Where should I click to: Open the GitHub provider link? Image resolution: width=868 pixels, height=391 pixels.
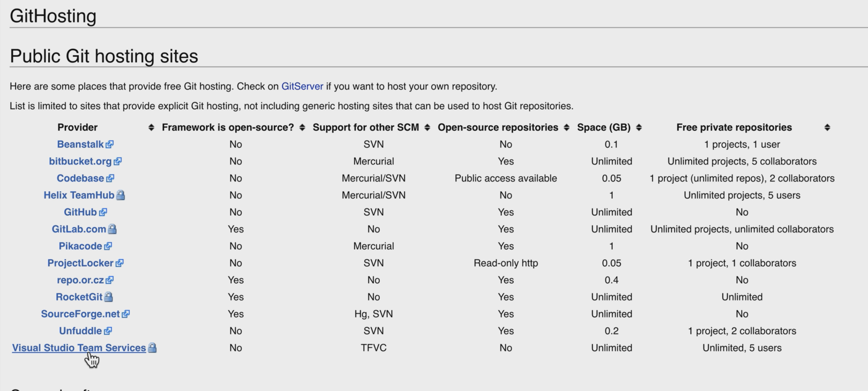80,212
